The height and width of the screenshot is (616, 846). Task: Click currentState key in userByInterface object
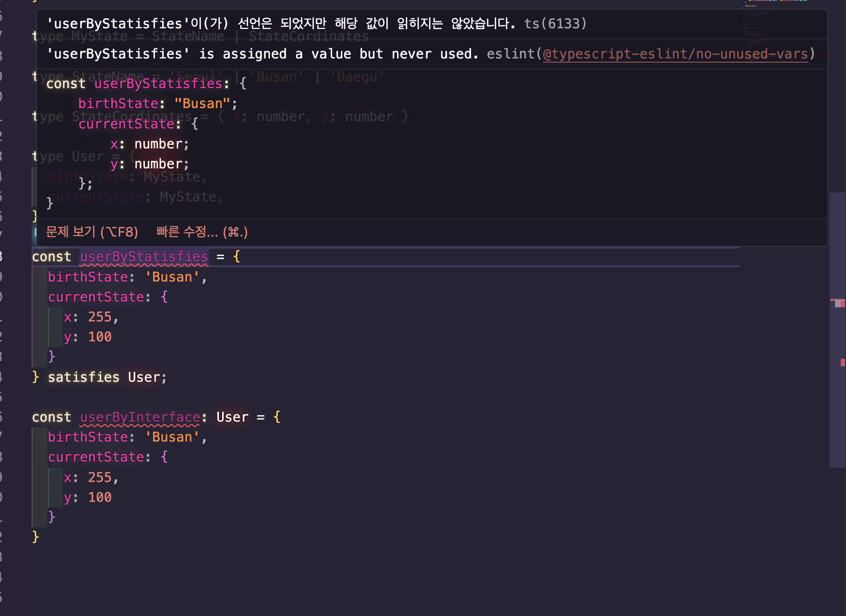(x=96, y=457)
